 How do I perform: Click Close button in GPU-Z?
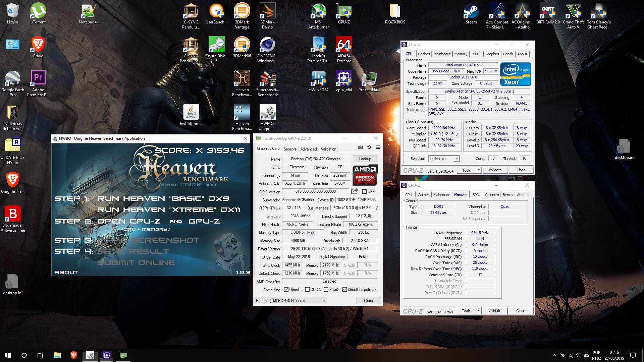[x=368, y=301]
